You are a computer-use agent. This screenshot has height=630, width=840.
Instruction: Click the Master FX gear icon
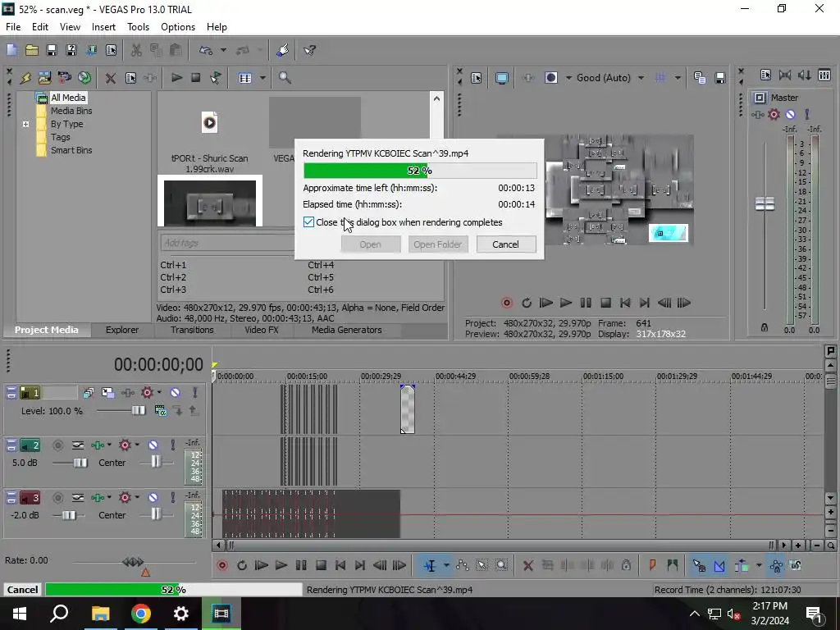coord(774,114)
